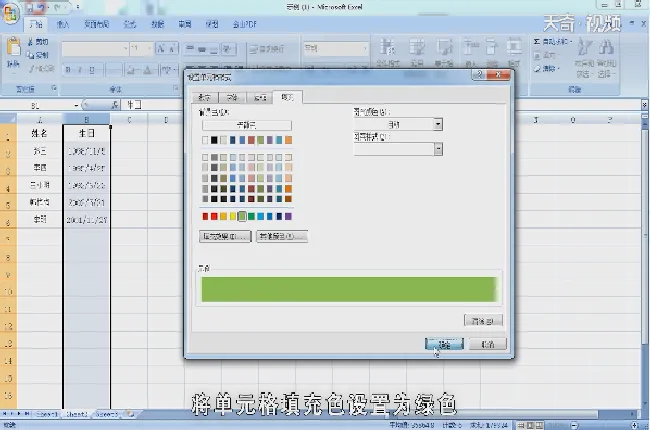Click the Wrap Text button in ribbon
The width and height of the screenshot is (650, 430).
pyautogui.click(x=267, y=49)
